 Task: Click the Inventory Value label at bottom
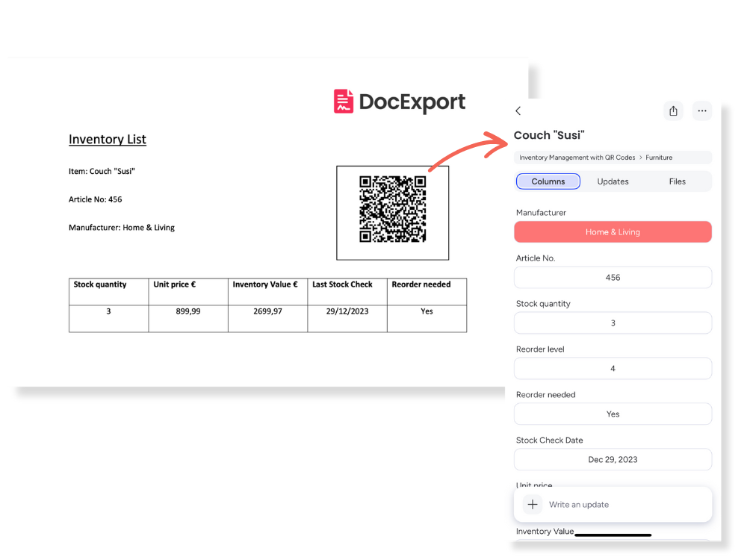(545, 532)
